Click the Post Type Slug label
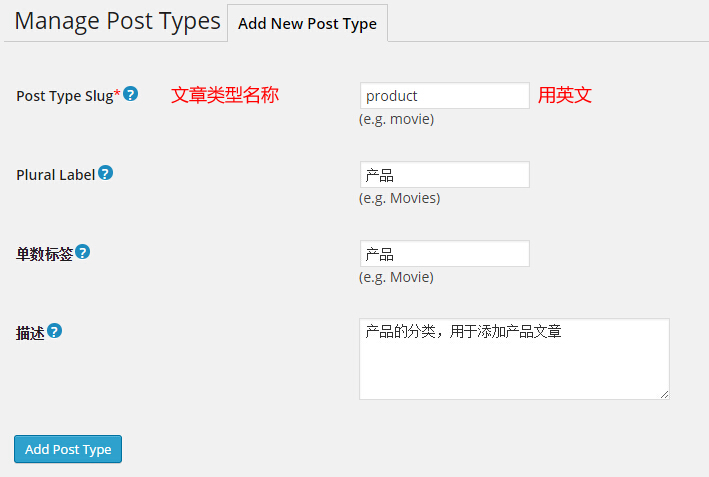The image size is (709, 477). (x=65, y=96)
